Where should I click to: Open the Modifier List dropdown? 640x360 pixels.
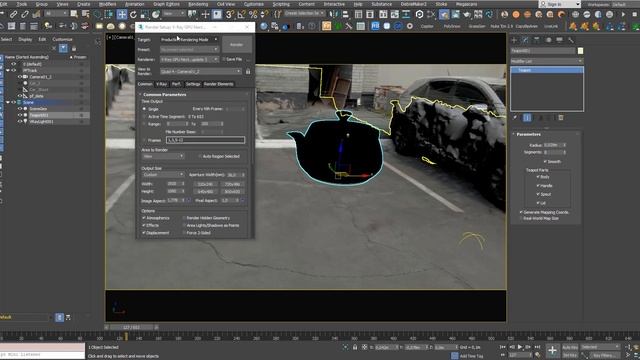pos(547,61)
